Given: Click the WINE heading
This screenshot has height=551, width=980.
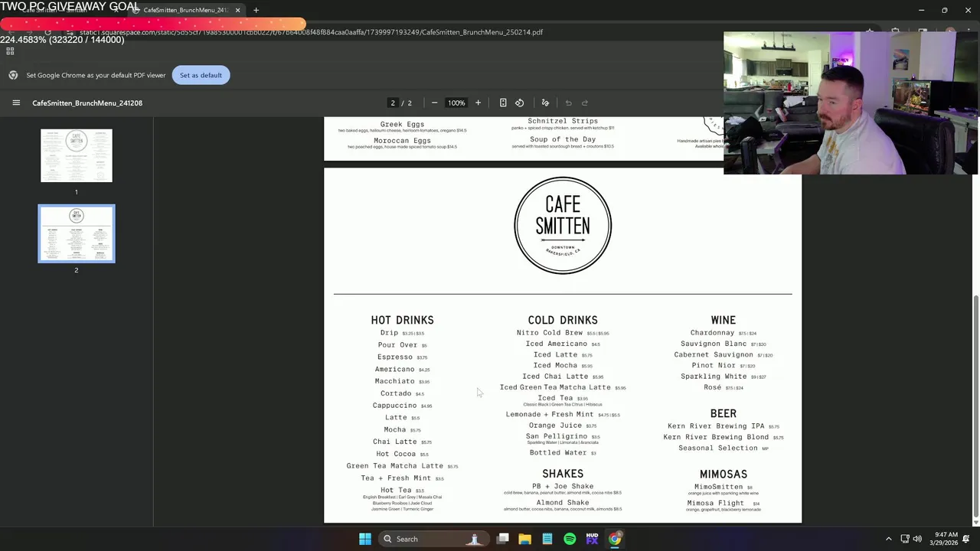Looking at the screenshot, I should [x=724, y=320].
